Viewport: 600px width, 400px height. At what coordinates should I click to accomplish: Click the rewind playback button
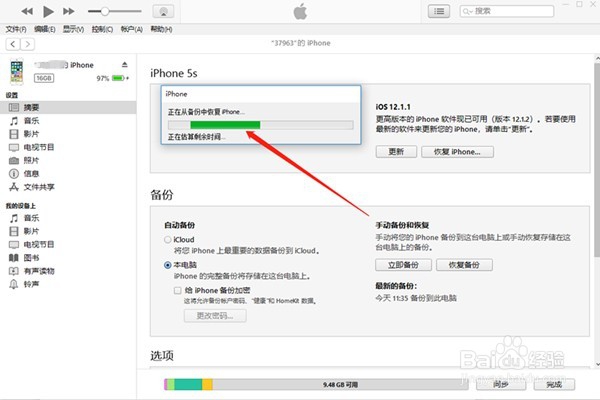tap(27, 11)
